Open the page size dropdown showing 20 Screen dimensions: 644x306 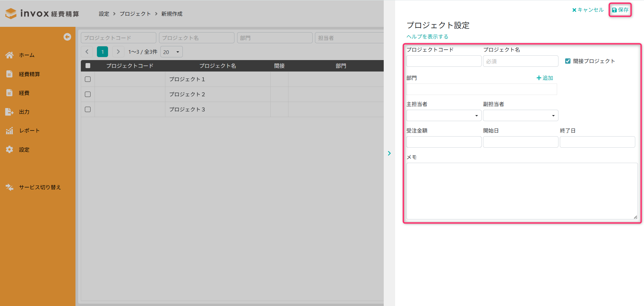(x=171, y=52)
